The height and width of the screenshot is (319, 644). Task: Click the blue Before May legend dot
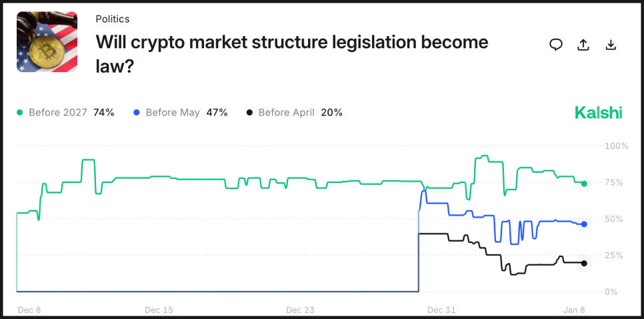point(137,113)
